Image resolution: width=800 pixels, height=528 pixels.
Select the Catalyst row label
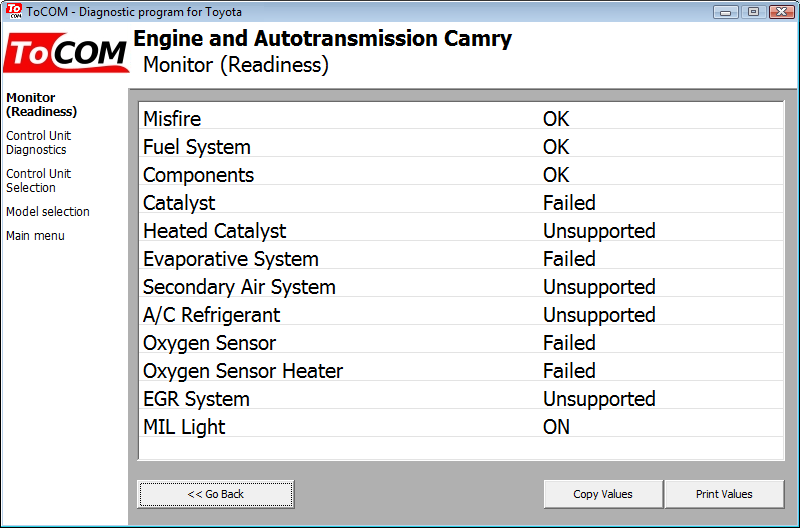point(179,203)
